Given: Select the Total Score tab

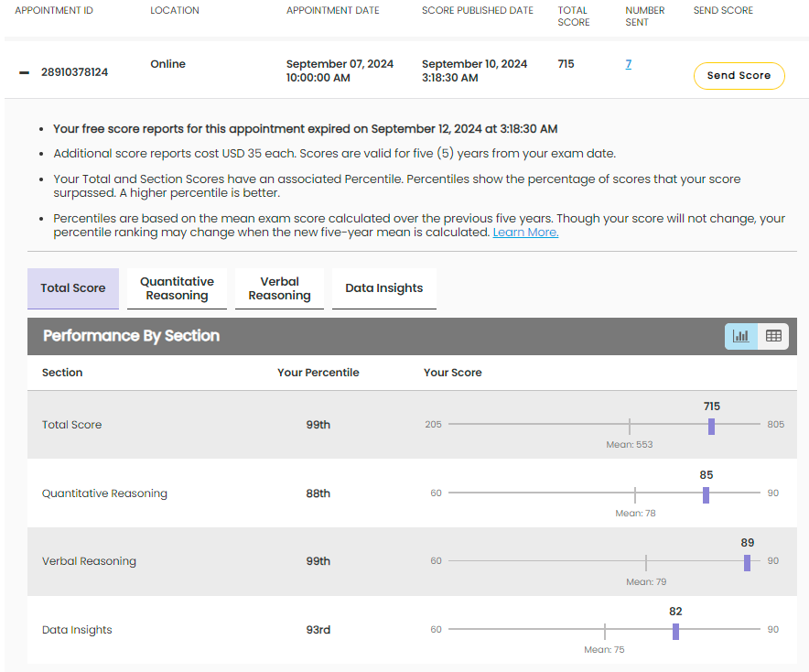Looking at the screenshot, I should click(72, 287).
